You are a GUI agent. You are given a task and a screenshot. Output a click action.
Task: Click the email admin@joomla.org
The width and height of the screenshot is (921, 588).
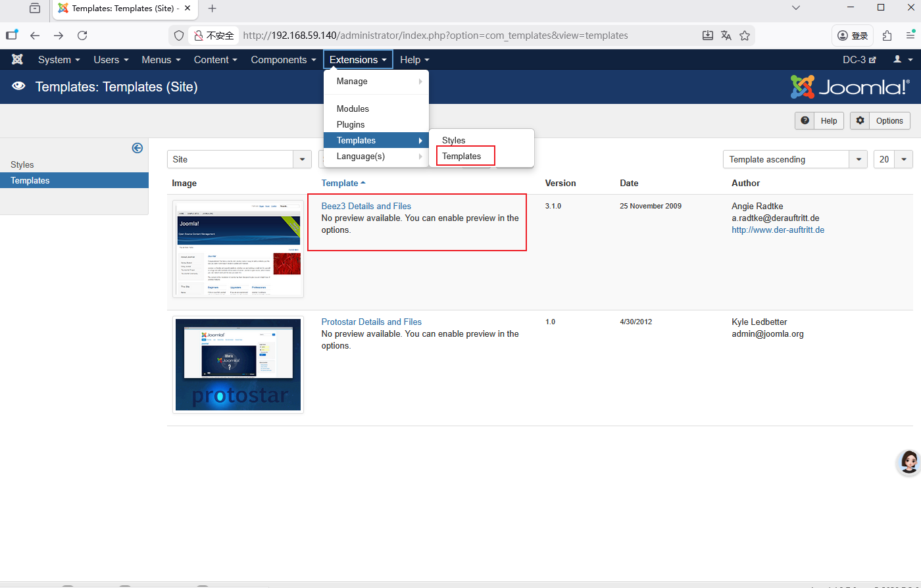(768, 334)
